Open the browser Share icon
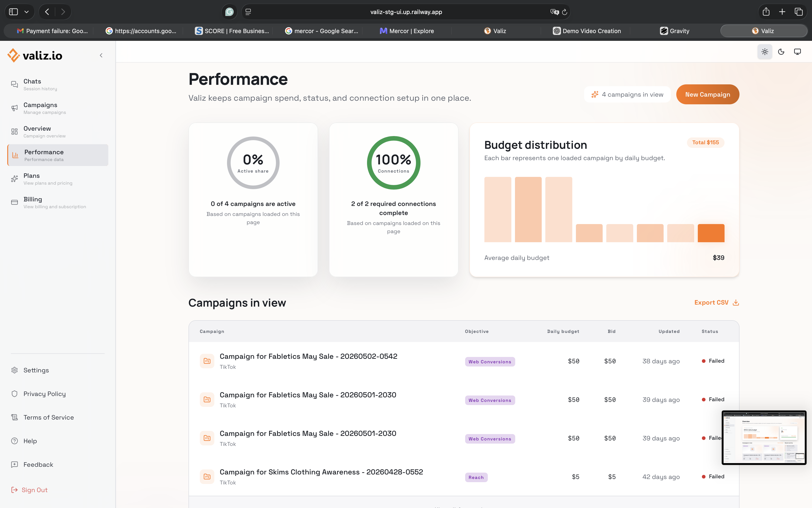812x508 pixels. click(x=766, y=12)
